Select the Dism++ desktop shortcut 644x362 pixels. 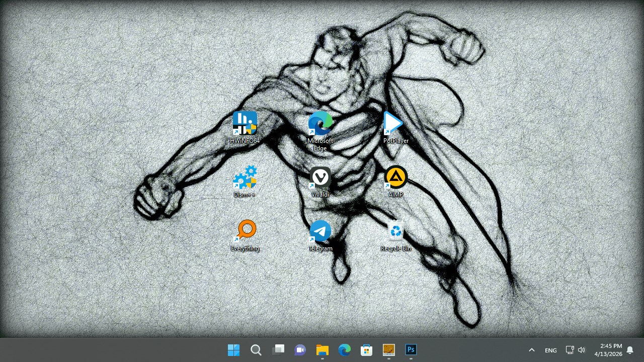tap(245, 177)
